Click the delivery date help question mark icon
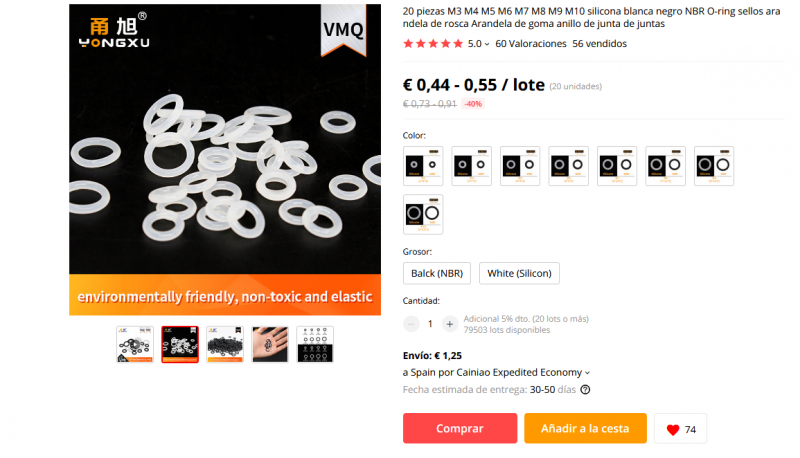This screenshot has width=800, height=458. [x=585, y=390]
